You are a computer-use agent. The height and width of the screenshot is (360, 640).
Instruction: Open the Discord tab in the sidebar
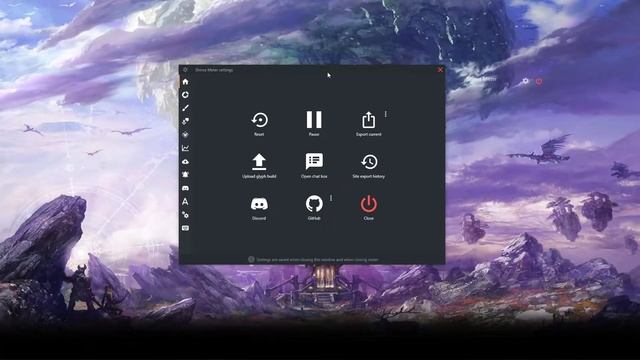point(185,188)
